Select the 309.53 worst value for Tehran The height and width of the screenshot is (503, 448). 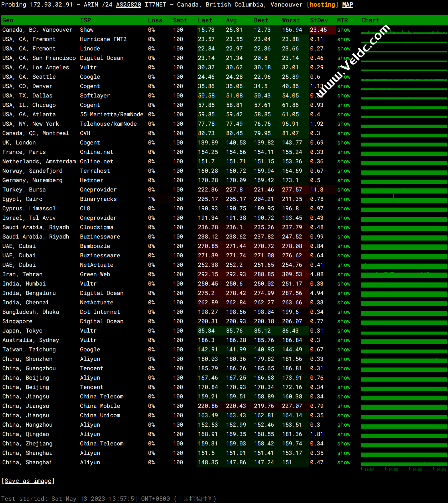point(292,274)
